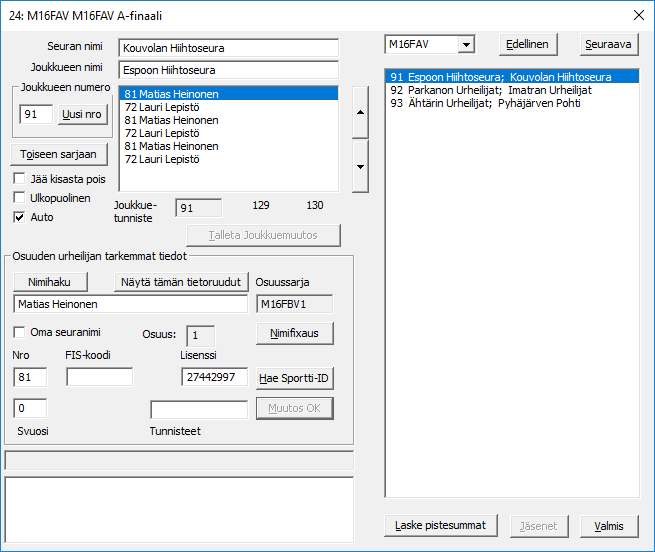Select team 92 Parkanon Urheilijat row
Image resolution: width=655 pixels, height=552 pixels.
(487, 89)
